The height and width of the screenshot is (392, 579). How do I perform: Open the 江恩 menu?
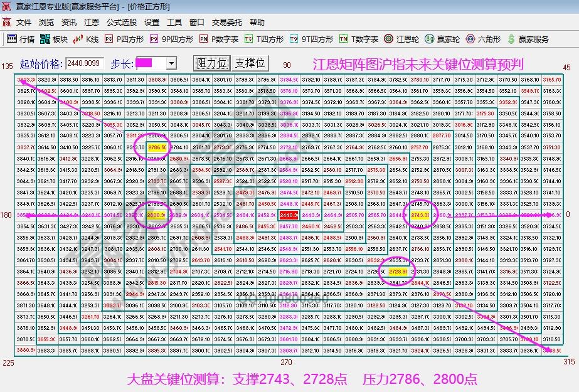point(92,22)
